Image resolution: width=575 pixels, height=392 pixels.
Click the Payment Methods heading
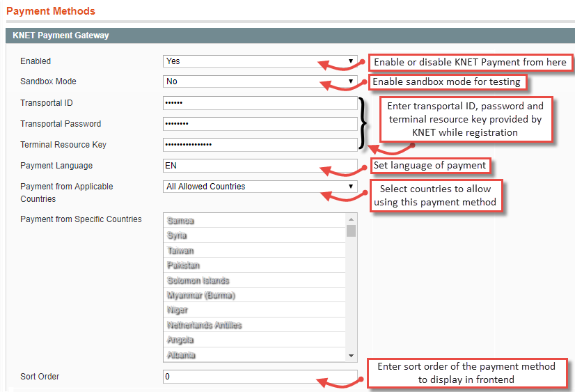[51, 11]
